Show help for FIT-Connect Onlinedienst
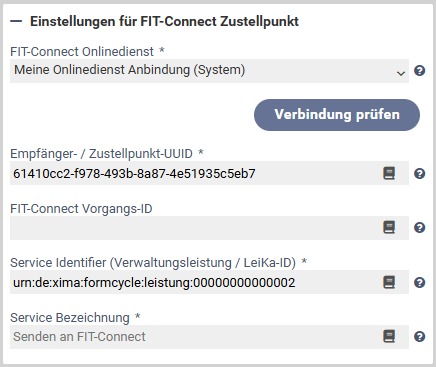This screenshot has width=436, height=367. click(x=419, y=71)
